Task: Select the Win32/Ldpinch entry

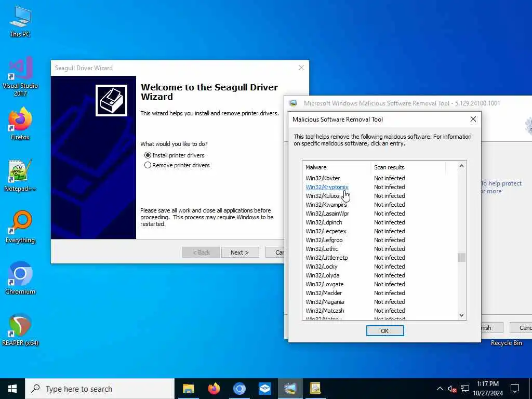Action: click(324, 222)
